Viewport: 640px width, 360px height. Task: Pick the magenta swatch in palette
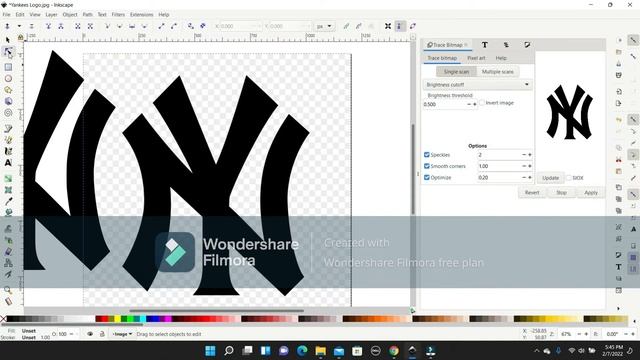(x=167, y=319)
